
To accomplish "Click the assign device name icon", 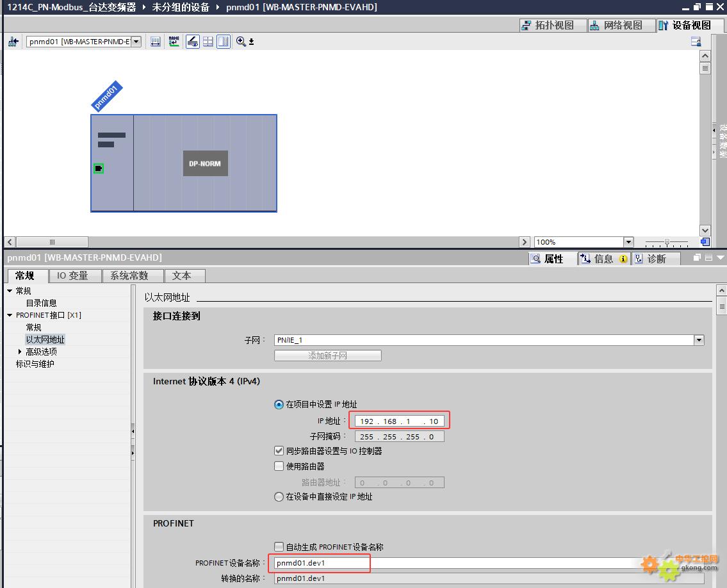I will [174, 42].
